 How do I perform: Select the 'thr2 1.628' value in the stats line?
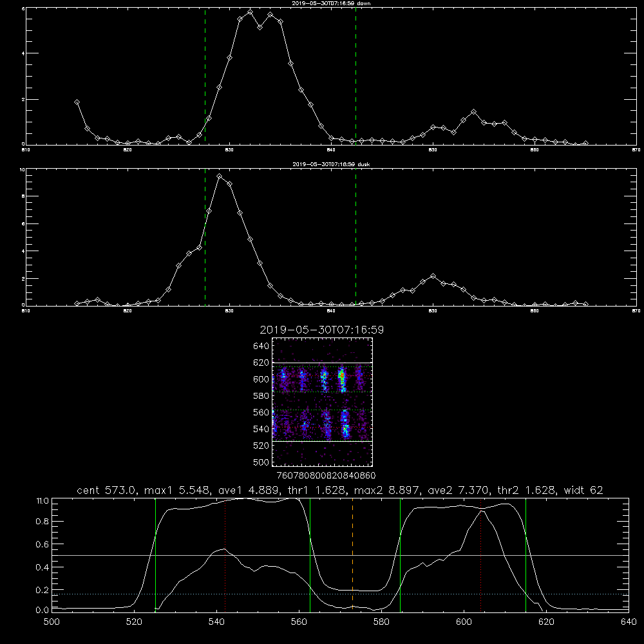coord(526,490)
